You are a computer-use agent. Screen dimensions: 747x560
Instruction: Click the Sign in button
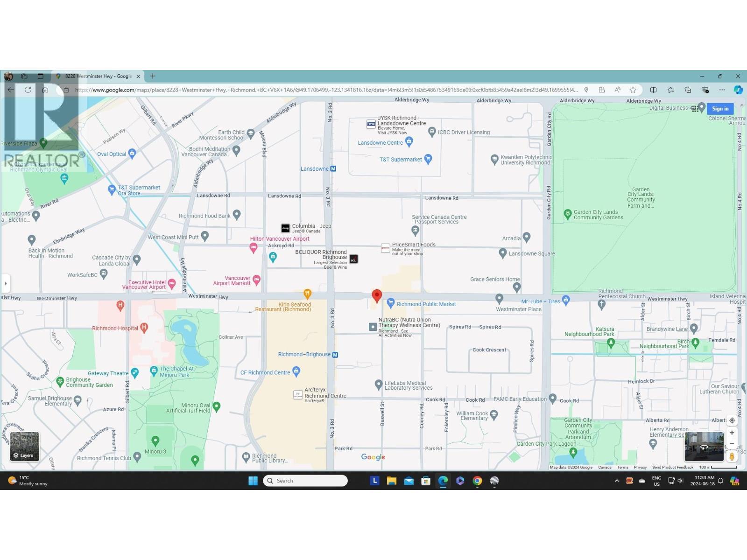pyautogui.click(x=720, y=109)
